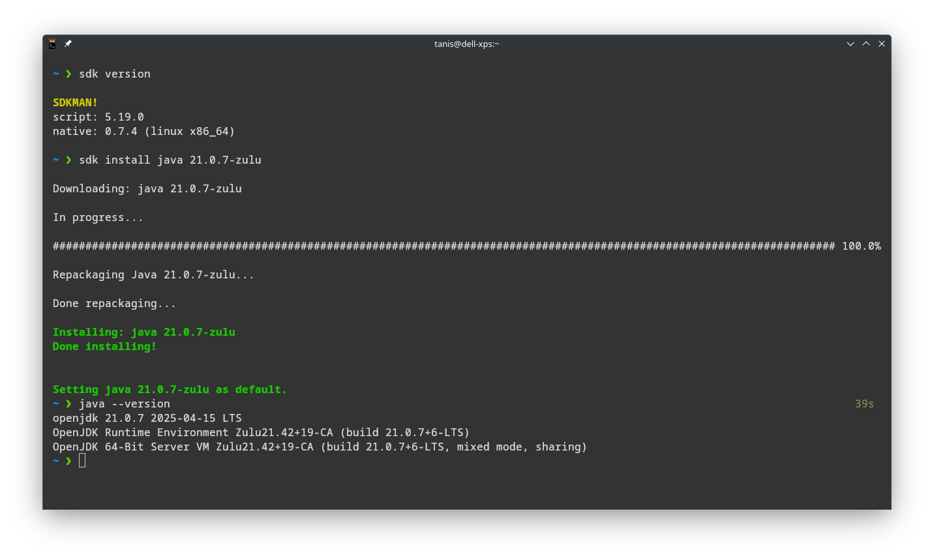Viewport: 934px width, 560px height.
Task: Minimize the terminal with the down chevron
Action: (851, 44)
